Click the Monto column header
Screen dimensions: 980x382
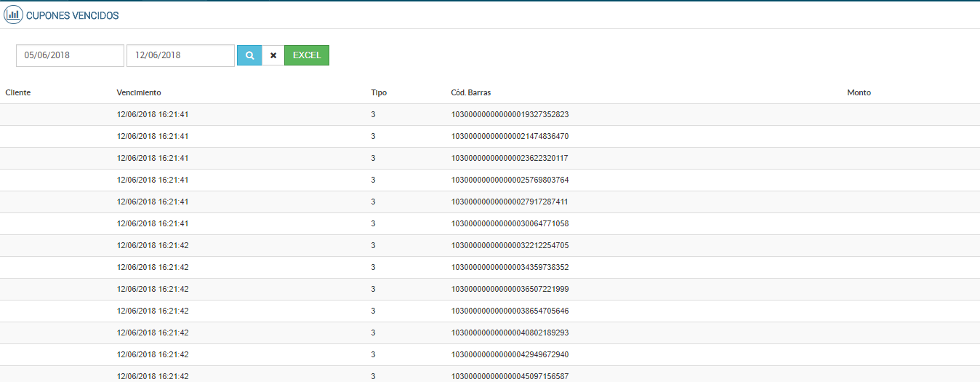click(859, 92)
